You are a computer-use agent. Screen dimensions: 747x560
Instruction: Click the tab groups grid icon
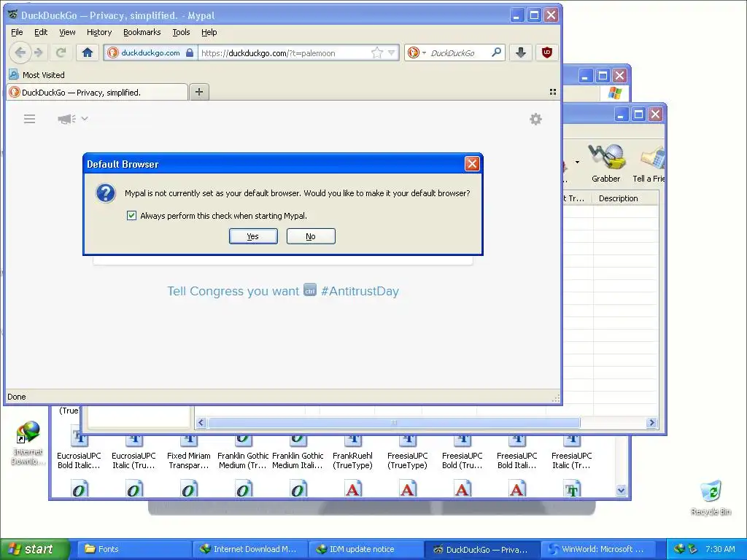click(x=553, y=92)
